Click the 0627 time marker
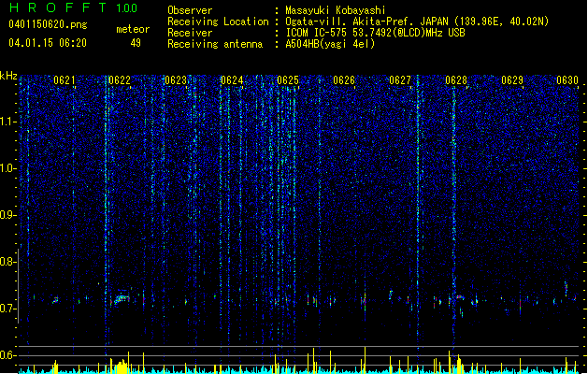588x374 pixels. click(400, 80)
